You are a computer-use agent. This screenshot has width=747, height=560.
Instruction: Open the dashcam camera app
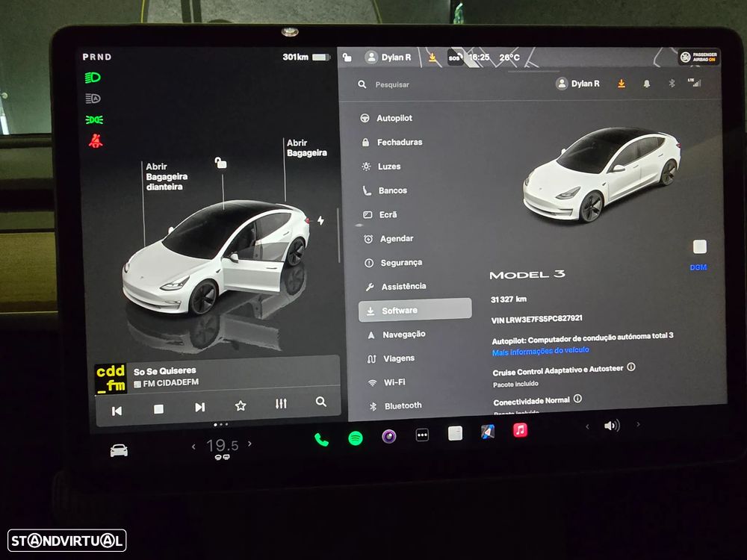click(x=388, y=436)
